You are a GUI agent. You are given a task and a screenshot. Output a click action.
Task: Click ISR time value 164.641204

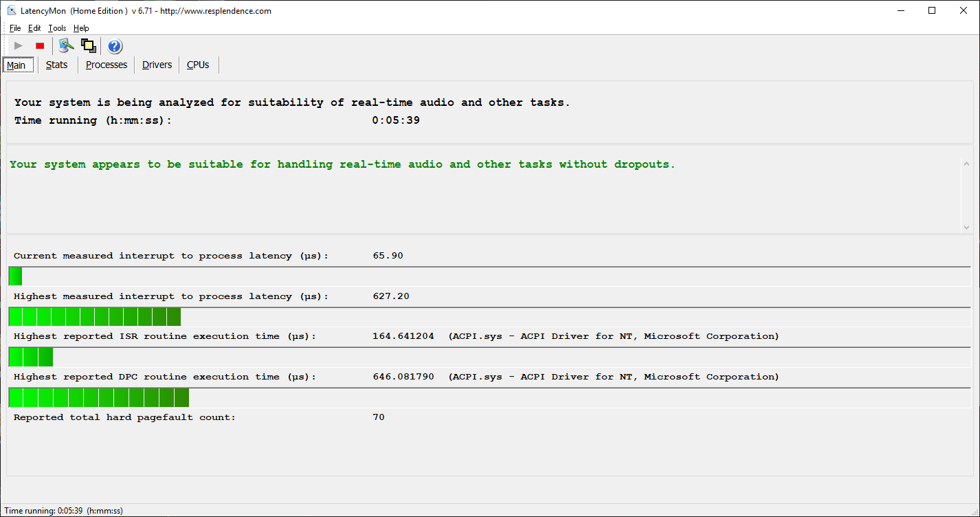(x=403, y=336)
